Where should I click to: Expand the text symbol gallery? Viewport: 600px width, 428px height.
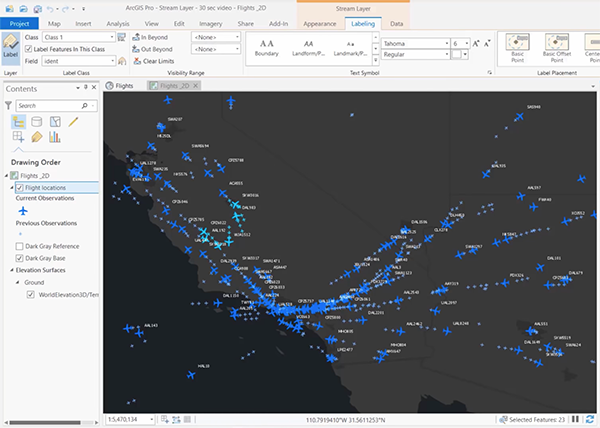tap(376, 60)
